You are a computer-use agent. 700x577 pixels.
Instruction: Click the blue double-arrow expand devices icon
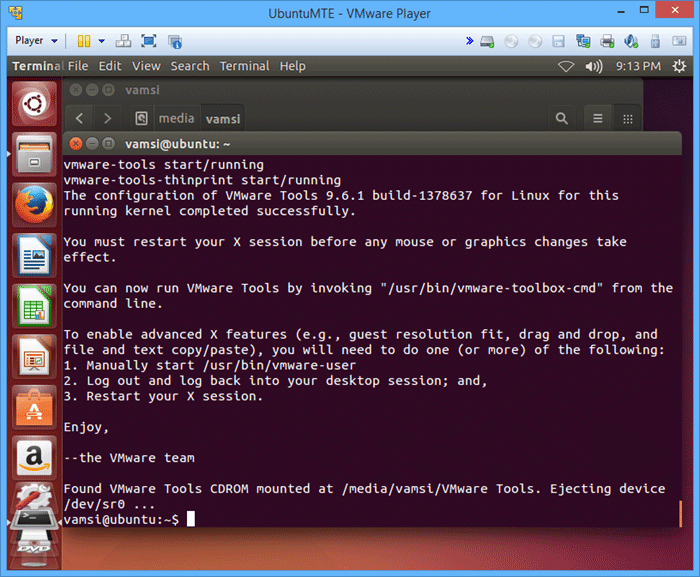point(469,41)
